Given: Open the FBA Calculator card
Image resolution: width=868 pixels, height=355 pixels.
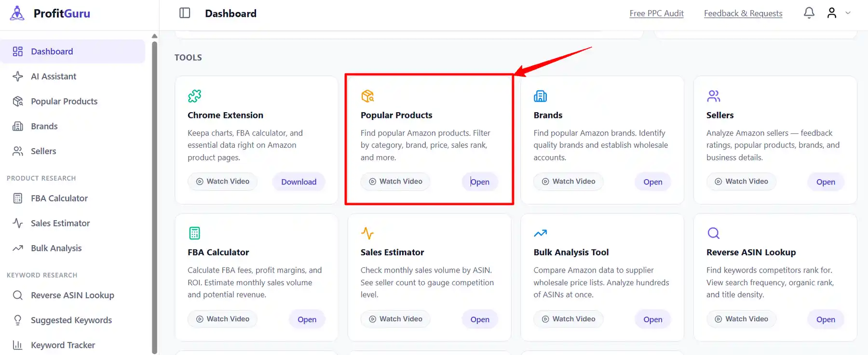Looking at the screenshot, I should click(x=307, y=319).
